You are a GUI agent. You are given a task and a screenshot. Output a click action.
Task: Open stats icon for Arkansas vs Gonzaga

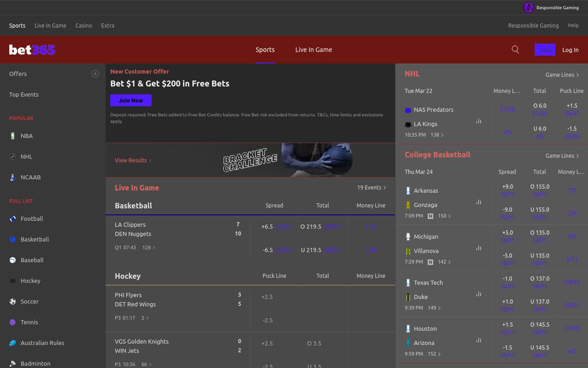point(479,202)
